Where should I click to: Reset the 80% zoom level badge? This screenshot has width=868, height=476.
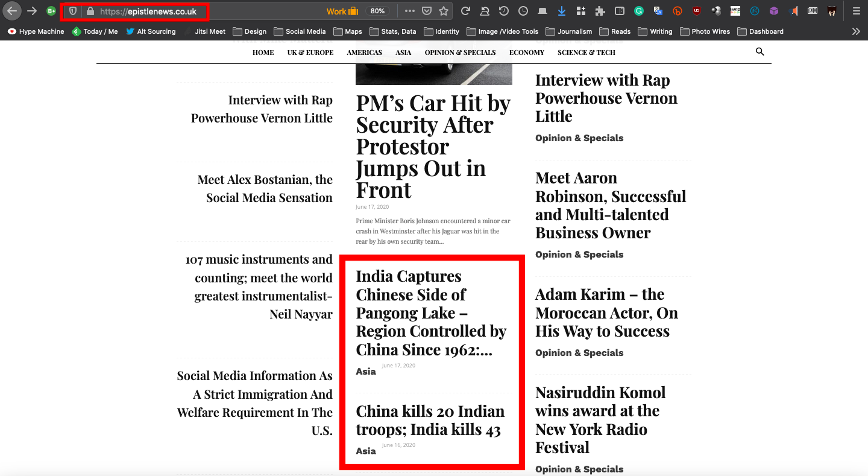point(377,11)
